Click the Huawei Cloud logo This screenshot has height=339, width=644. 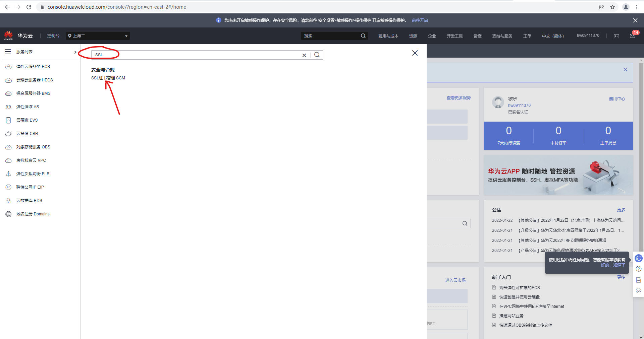point(8,36)
